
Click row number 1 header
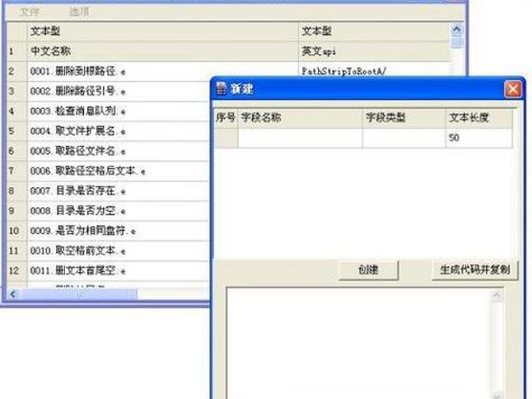pyautogui.click(x=17, y=51)
